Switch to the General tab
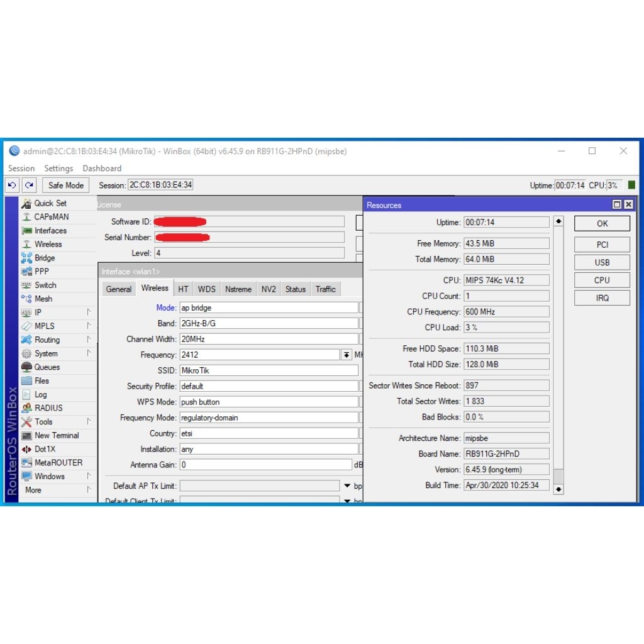The height and width of the screenshot is (644, 644). (119, 289)
